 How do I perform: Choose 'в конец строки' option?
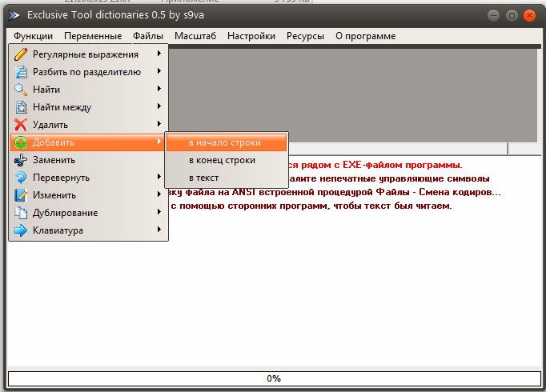pos(222,160)
